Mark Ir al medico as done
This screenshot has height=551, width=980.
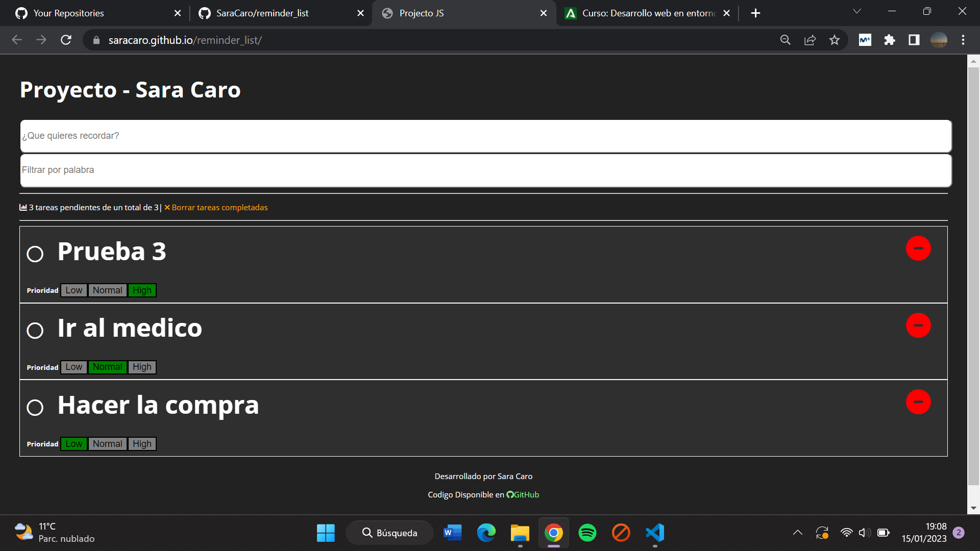[35, 330]
